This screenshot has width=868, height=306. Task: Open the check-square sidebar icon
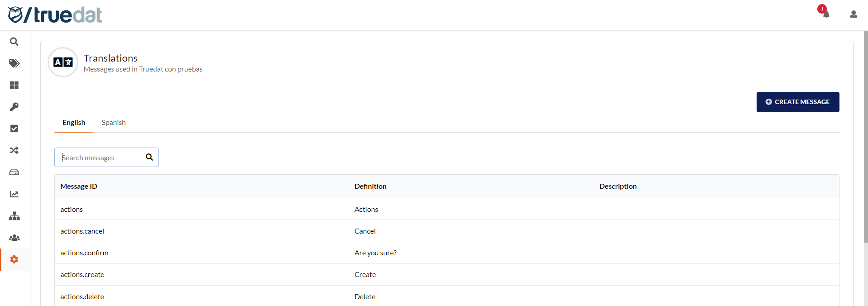click(14, 129)
